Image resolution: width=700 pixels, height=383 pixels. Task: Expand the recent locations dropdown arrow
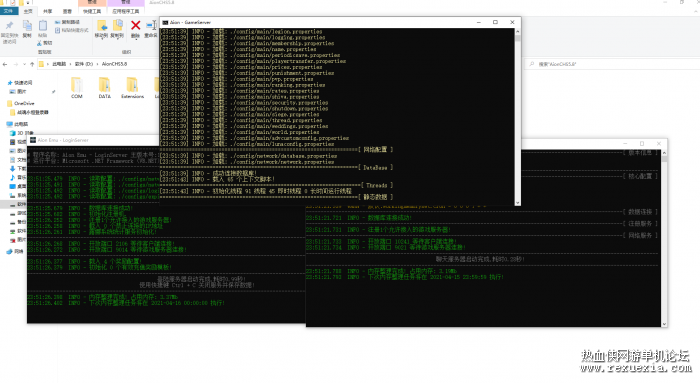pos(24,64)
